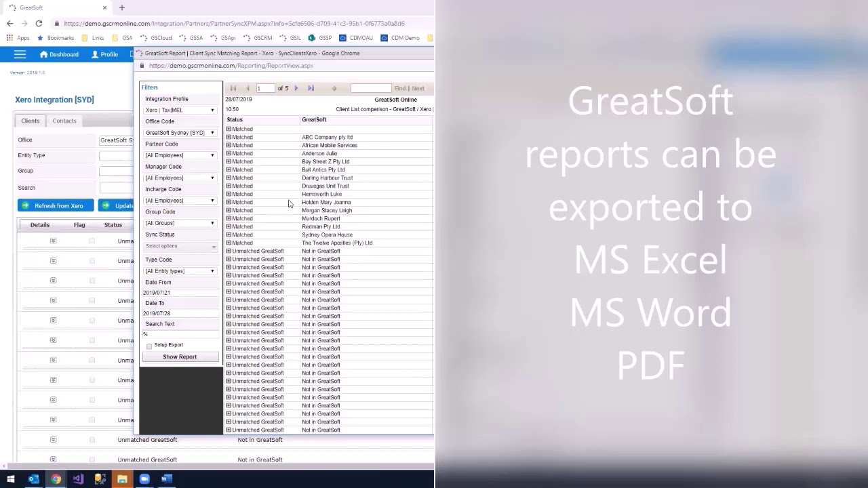Image resolution: width=868 pixels, height=488 pixels.
Task: Open GSSP SharePoint bookmark
Action: tap(320, 38)
